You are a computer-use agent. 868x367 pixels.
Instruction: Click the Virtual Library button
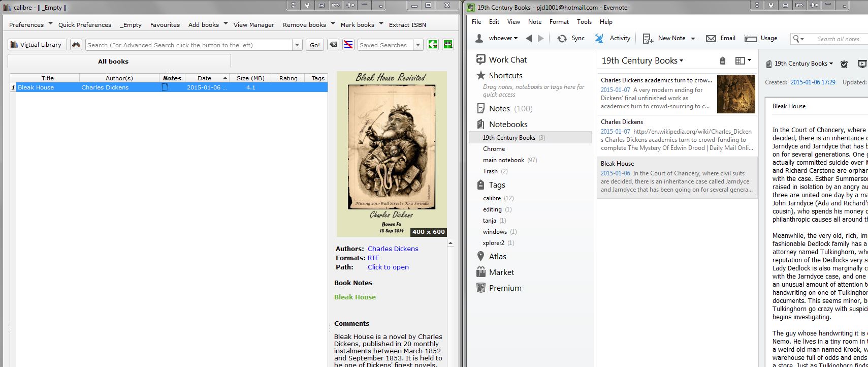click(x=37, y=45)
